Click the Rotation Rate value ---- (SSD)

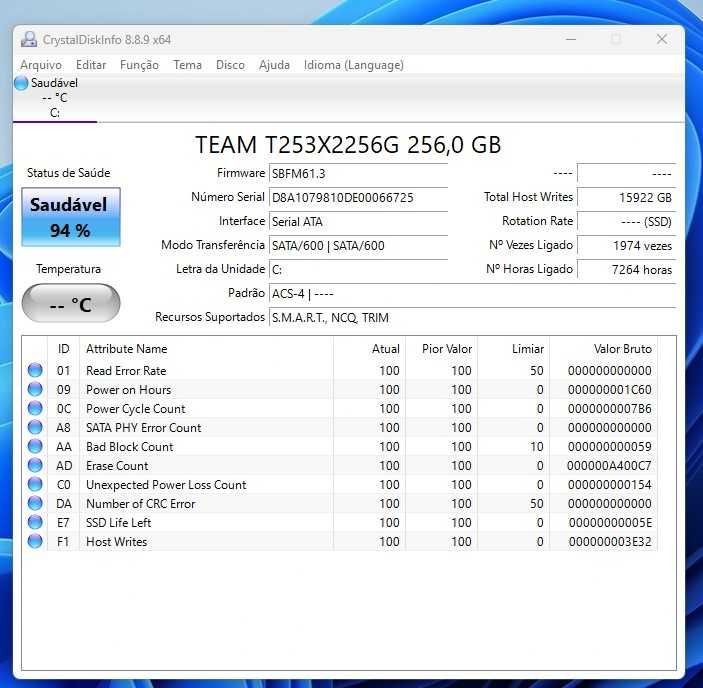[x=626, y=222]
